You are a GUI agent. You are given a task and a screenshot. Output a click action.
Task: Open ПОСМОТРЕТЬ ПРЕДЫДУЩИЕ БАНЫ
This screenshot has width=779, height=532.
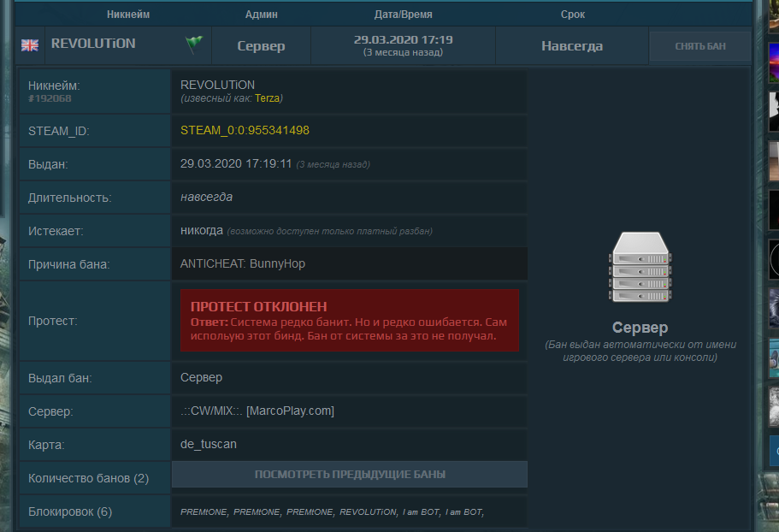[x=350, y=475]
